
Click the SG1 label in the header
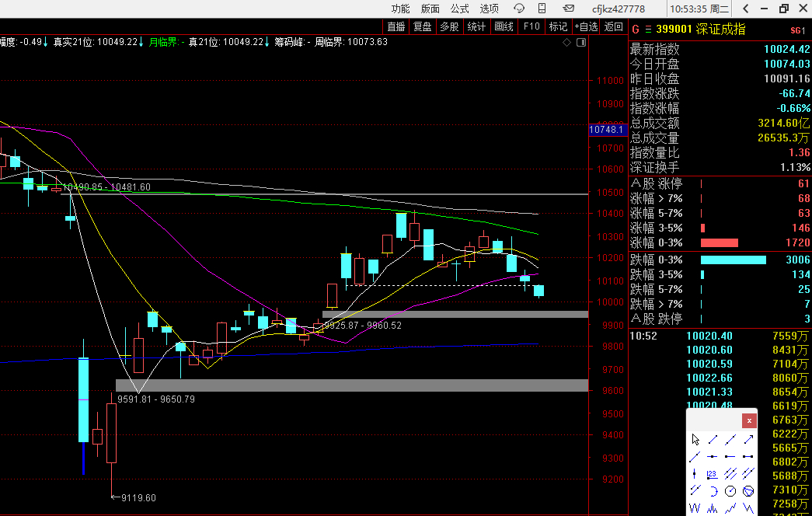pyautogui.click(x=797, y=30)
